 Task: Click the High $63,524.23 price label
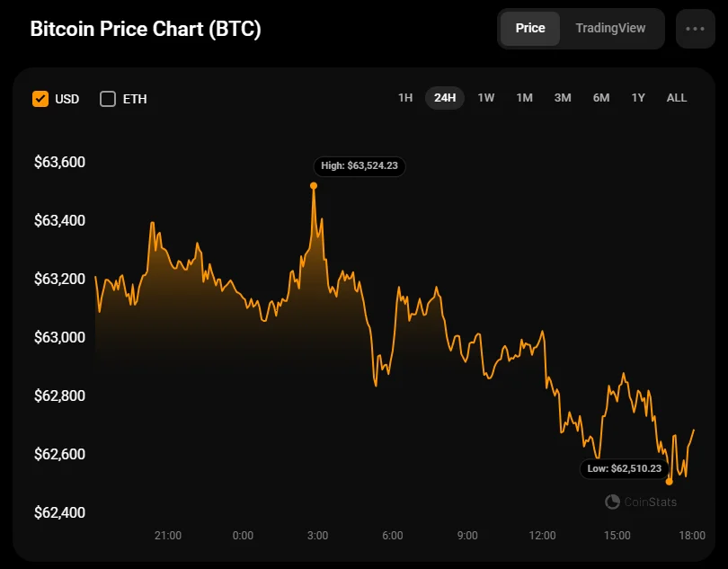[360, 166]
